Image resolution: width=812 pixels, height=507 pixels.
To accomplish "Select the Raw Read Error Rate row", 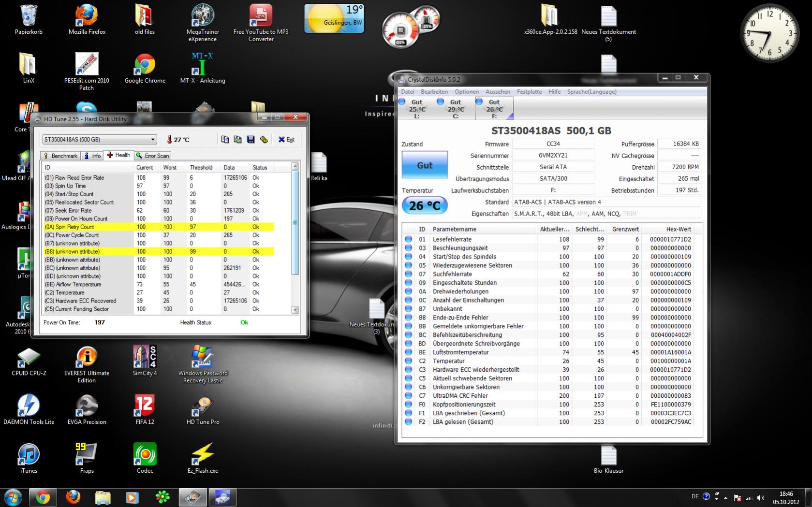I will point(158,177).
